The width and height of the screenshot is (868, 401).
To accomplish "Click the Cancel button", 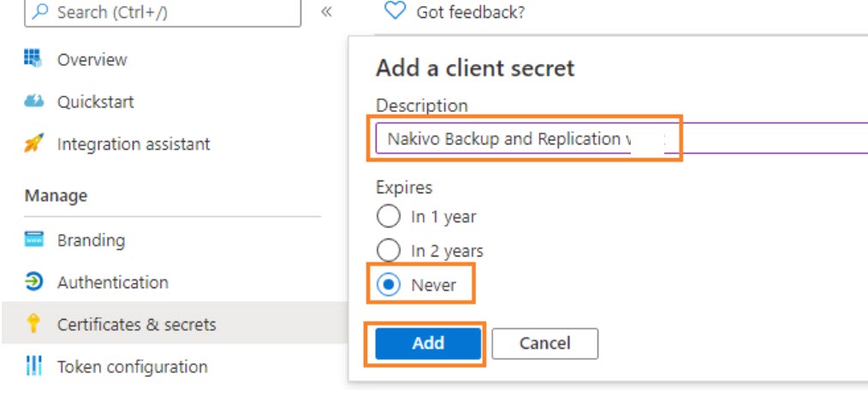I will click(x=544, y=344).
